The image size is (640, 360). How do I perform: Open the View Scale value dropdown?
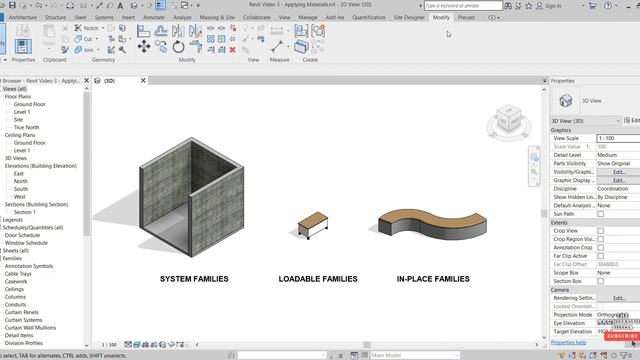pos(618,138)
